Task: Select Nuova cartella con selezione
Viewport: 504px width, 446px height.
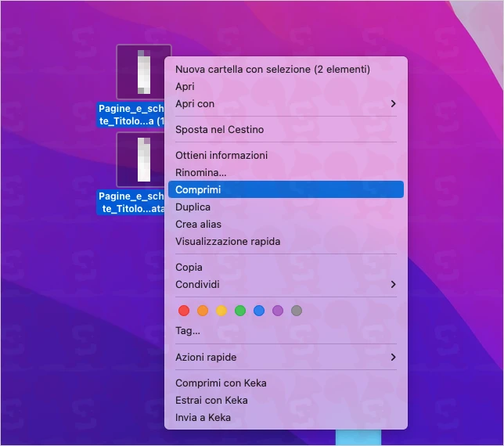Action: [x=272, y=70]
